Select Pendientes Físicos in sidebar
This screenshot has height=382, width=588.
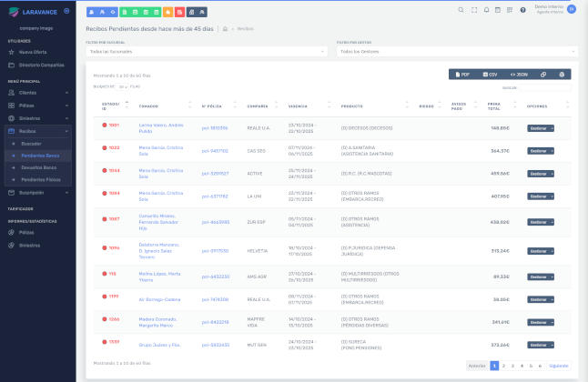[42, 180]
